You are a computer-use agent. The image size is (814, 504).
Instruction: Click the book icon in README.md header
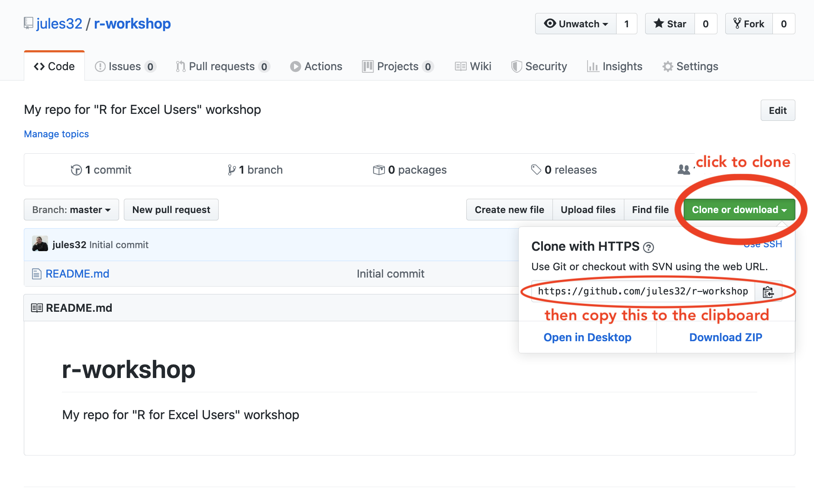pyautogui.click(x=37, y=308)
